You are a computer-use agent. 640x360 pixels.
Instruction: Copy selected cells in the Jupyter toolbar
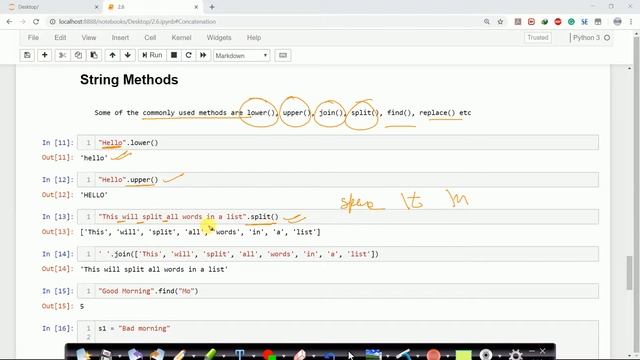[x=78, y=55]
